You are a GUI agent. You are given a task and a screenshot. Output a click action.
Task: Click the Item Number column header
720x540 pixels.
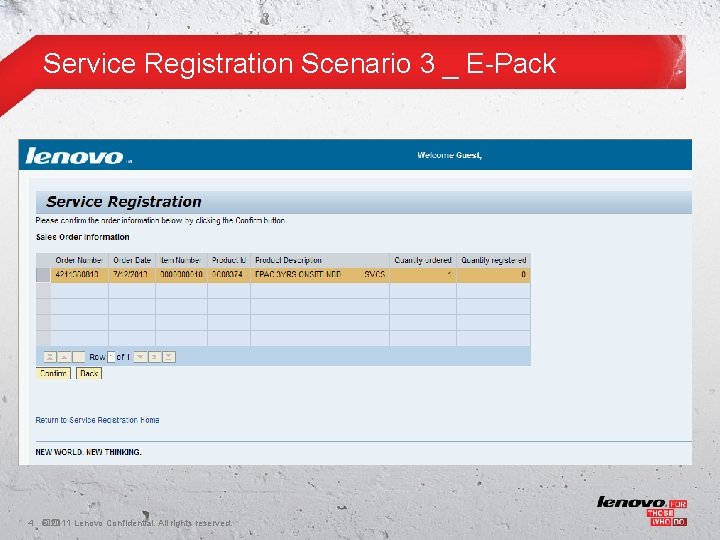tap(181, 260)
